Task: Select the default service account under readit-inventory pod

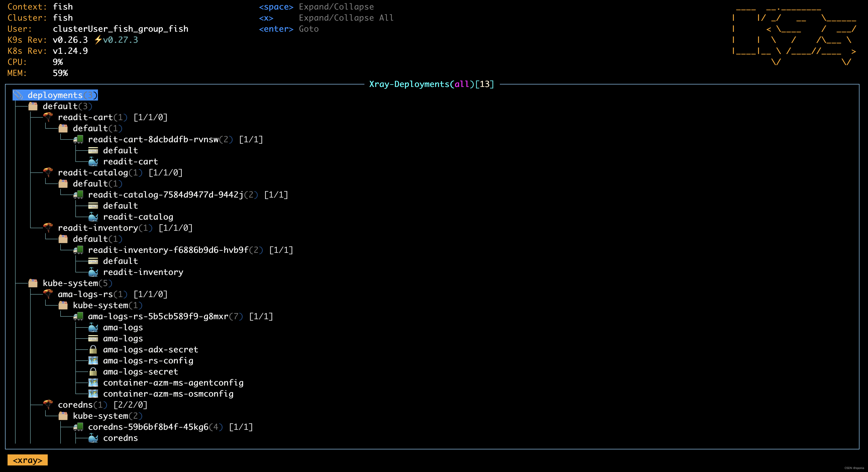Action: 113,261
